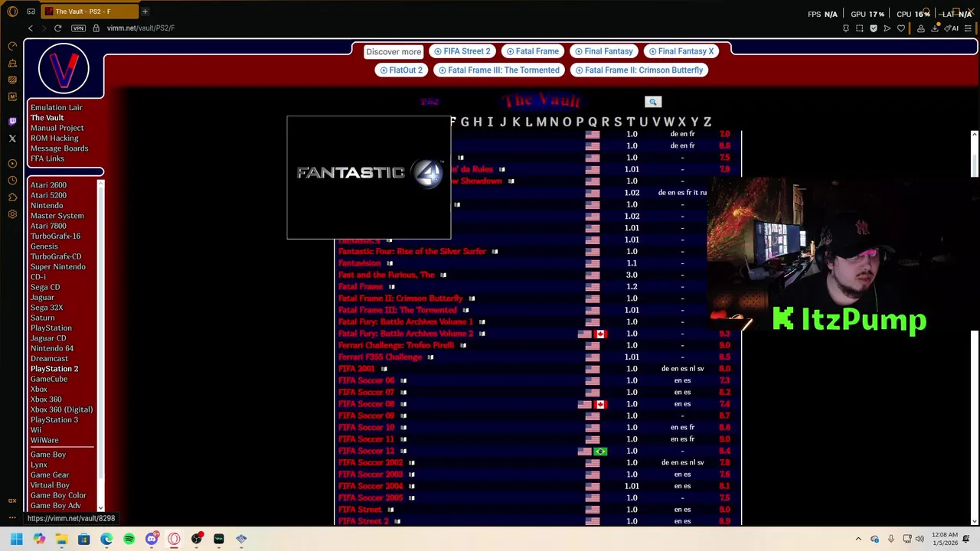
Task: Open Twitch in the Opera sidebar
Action: point(12,121)
